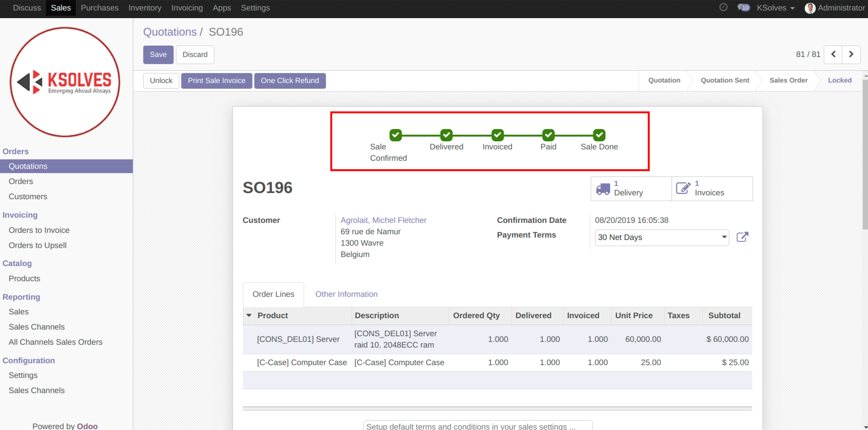Go to previous record arrow
Image resolution: width=868 pixels, height=430 pixels.
[833, 55]
